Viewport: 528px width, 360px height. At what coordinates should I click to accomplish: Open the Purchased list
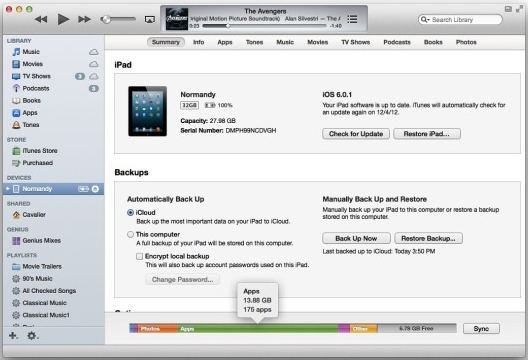[x=37, y=163]
